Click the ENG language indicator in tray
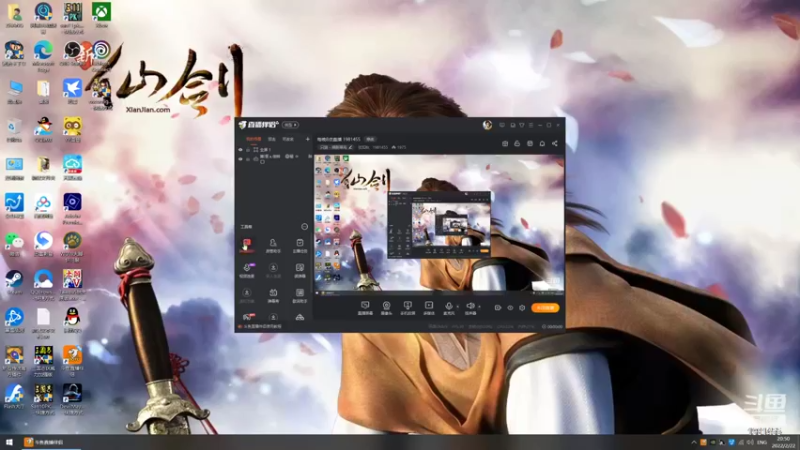The height and width of the screenshot is (450, 800). click(x=762, y=442)
